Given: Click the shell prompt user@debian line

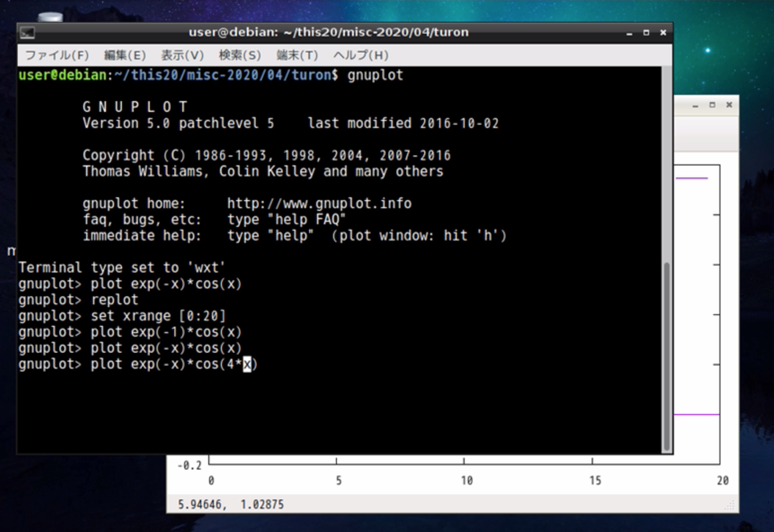Looking at the screenshot, I should coord(211,75).
